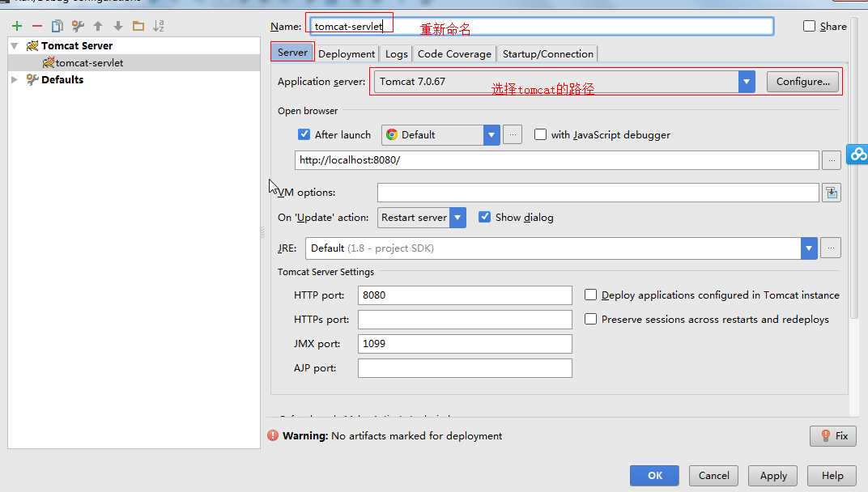
Task: Switch to the Startup/Connection tab
Action: coord(547,53)
